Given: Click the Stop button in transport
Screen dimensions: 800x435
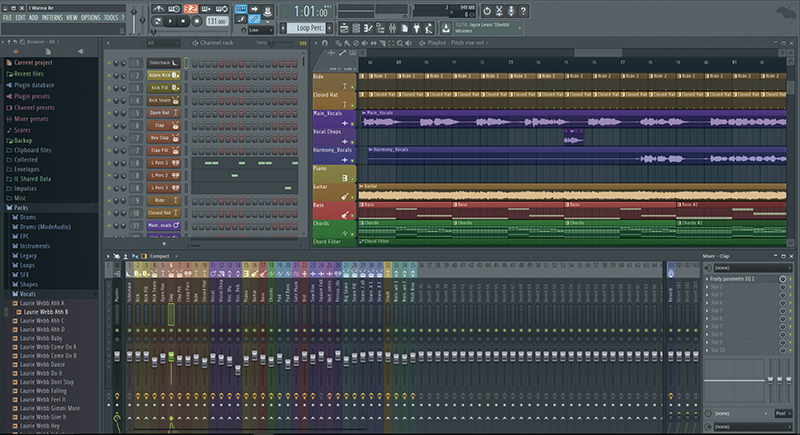Looking at the screenshot, I should [x=183, y=21].
